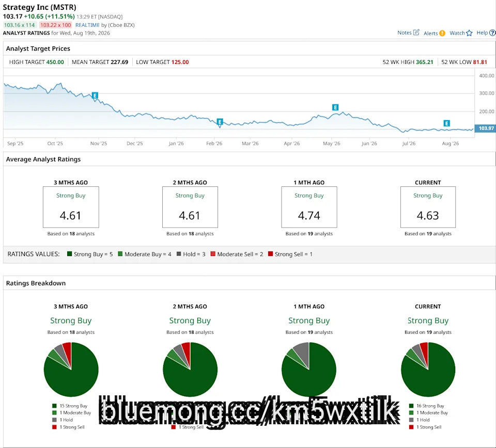This screenshot has width=496, height=448.
Task: Click the 3 months ago pie chart
Action: 71,370
